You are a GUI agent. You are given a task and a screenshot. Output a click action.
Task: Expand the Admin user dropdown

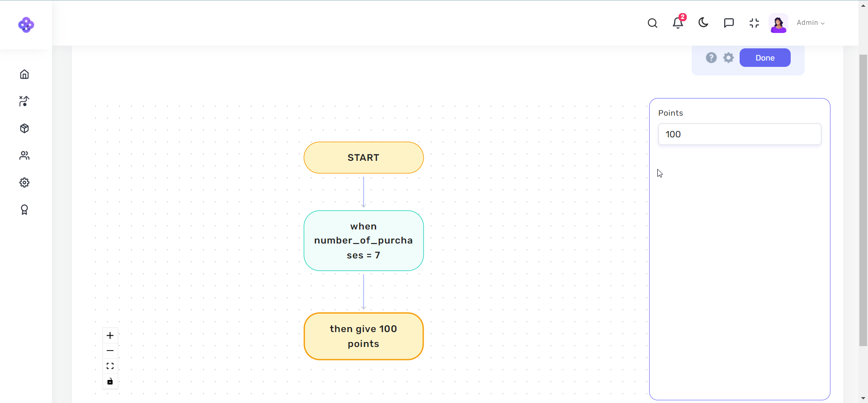[810, 23]
